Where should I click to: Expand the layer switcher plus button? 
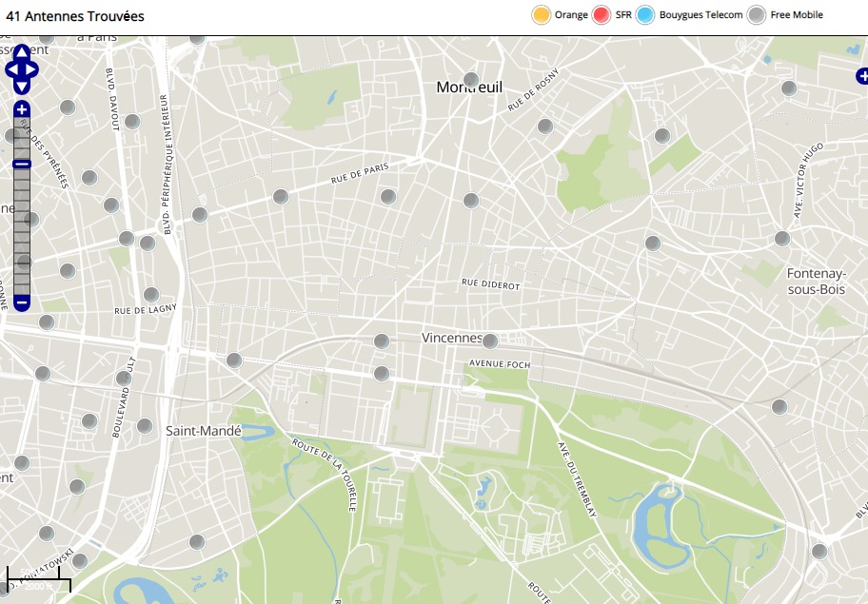coord(861,76)
